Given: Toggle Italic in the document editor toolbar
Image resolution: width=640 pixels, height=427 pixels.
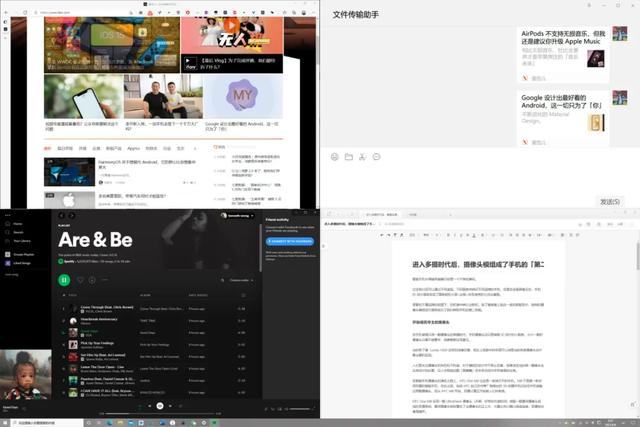Looking at the screenshot, I should point(454,235).
